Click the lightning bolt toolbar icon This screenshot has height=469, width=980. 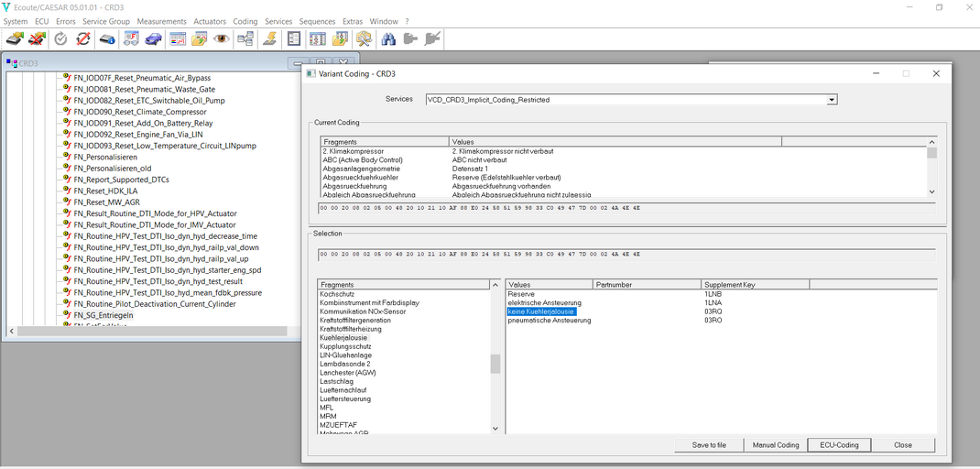(269, 38)
